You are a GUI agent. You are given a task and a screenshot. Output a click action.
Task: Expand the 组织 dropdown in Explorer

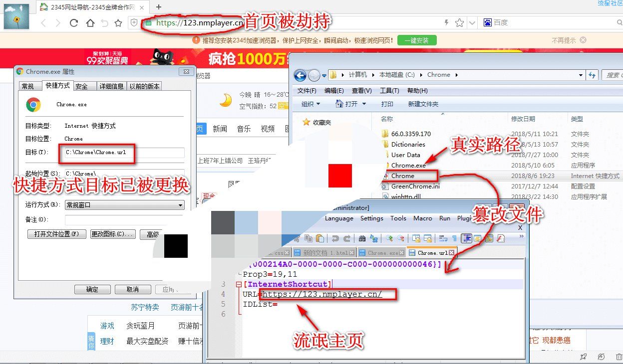tap(311, 104)
